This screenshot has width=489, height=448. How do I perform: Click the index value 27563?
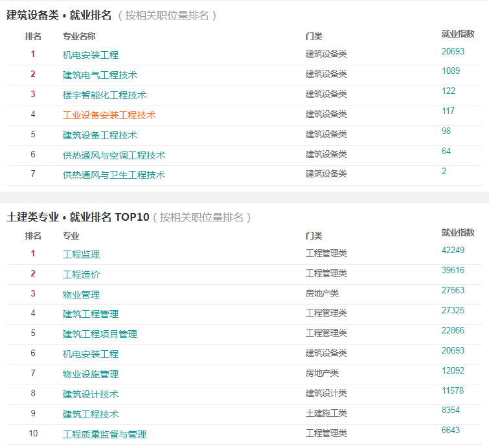453,290
